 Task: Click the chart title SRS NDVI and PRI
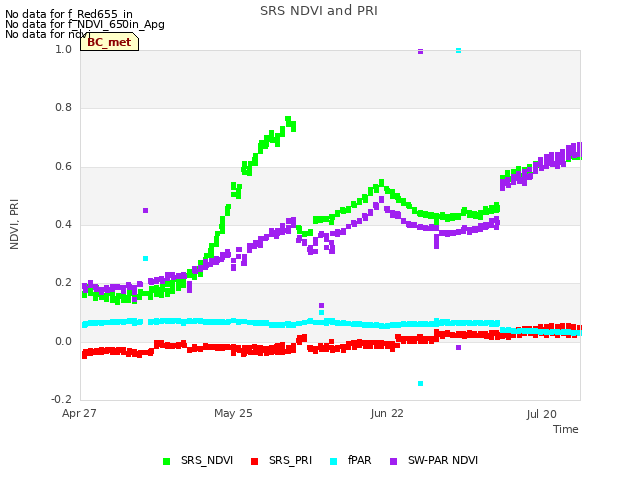[319, 11]
